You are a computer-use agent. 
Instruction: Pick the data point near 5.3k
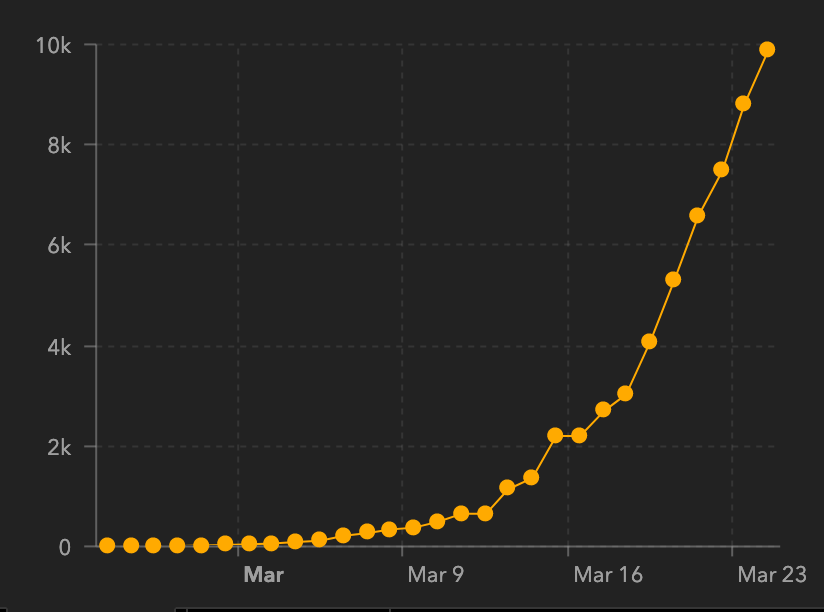pyautogui.click(x=673, y=279)
